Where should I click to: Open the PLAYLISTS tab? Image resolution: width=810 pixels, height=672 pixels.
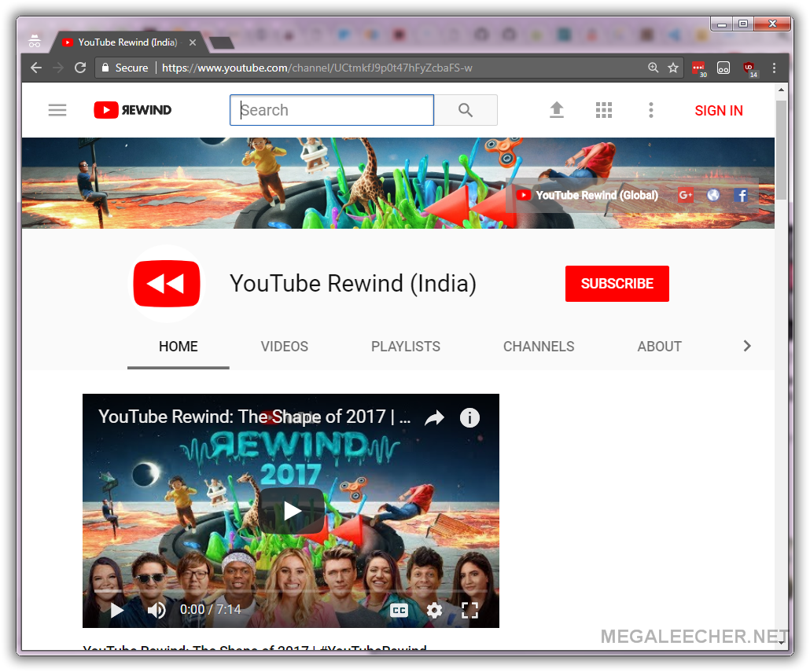406,347
